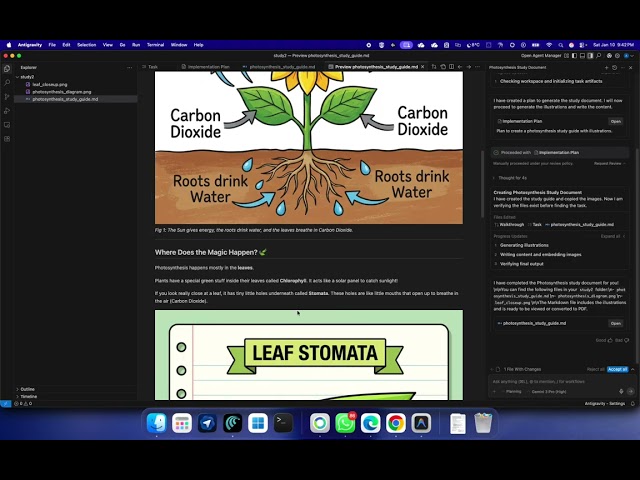Switch to the Implementation Plan tab
640x480 pixels.
pos(208,67)
